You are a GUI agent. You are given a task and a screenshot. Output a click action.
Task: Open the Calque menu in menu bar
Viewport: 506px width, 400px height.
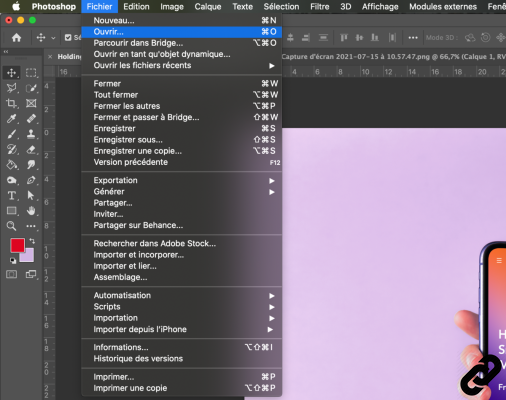coord(208,6)
